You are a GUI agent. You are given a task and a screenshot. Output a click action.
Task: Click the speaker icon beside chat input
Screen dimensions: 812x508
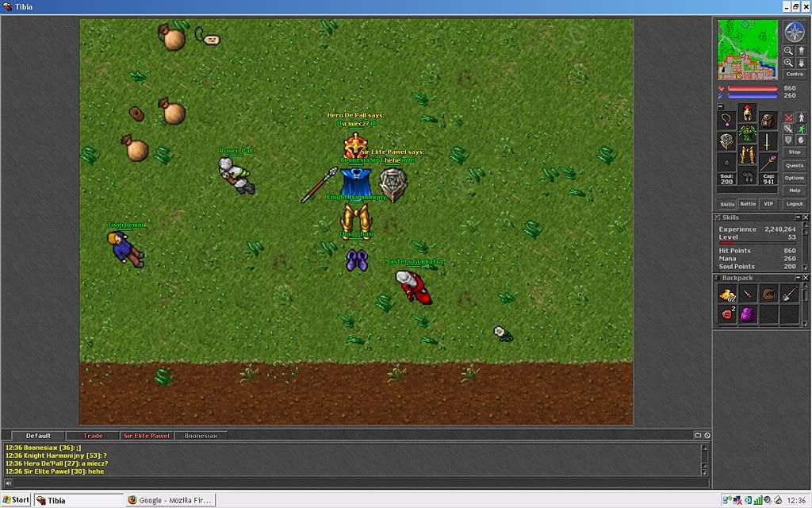tap(8, 483)
